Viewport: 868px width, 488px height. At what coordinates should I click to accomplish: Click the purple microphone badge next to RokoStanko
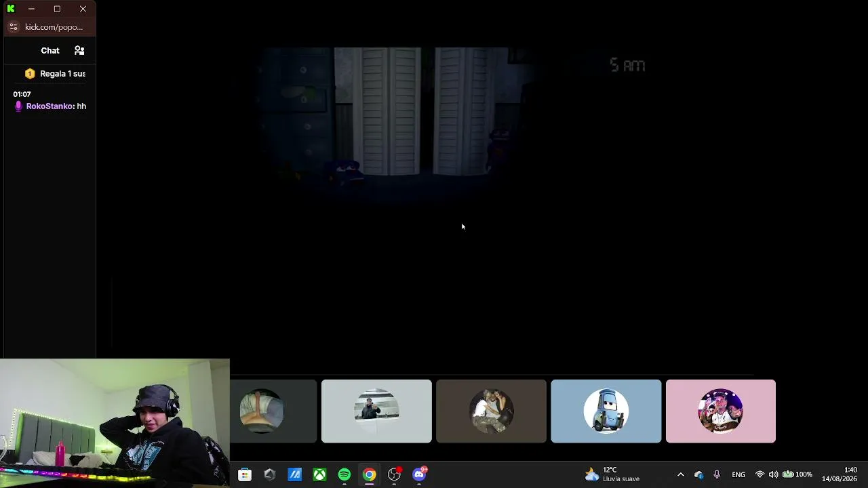(18, 106)
